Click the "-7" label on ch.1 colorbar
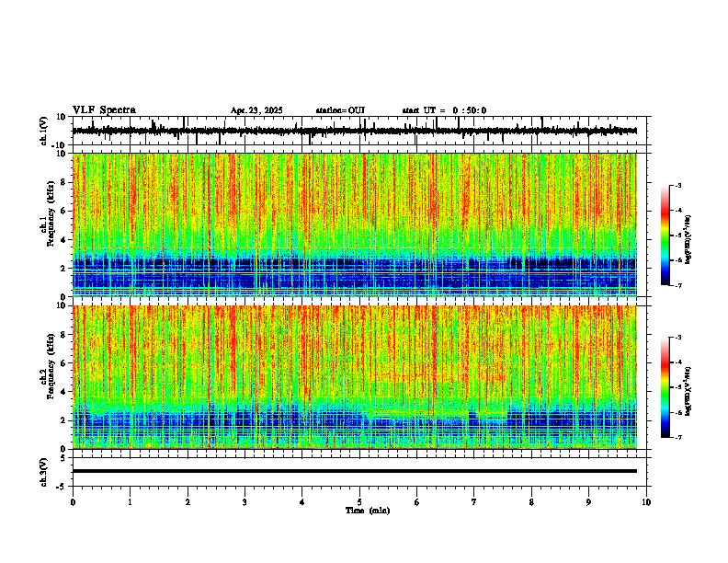The height and width of the screenshot is (563, 728). tap(678, 285)
